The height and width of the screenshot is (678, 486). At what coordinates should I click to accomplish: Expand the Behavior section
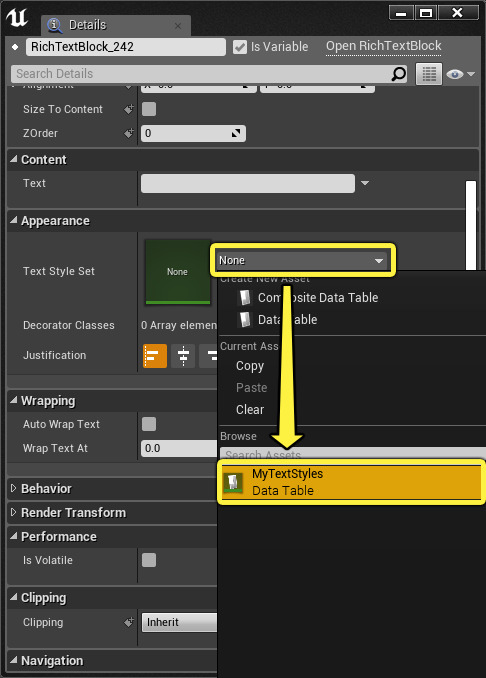pyautogui.click(x=13, y=488)
